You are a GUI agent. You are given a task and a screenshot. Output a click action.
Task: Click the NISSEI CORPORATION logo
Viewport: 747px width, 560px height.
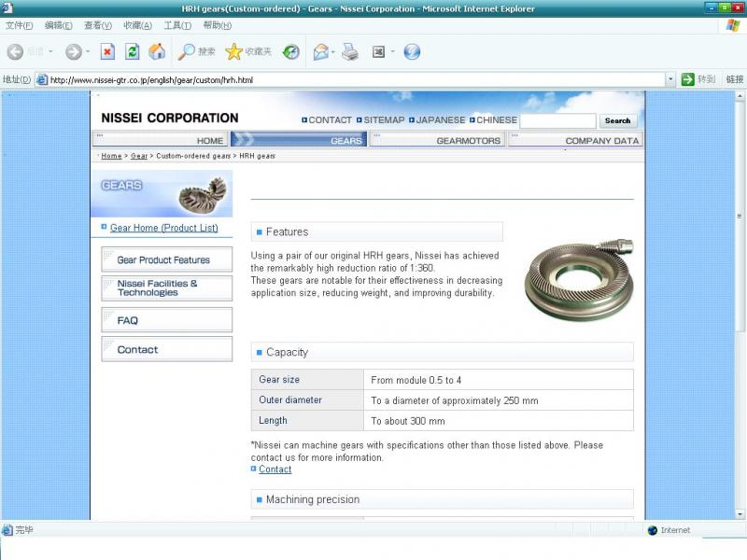[x=170, y=118]
